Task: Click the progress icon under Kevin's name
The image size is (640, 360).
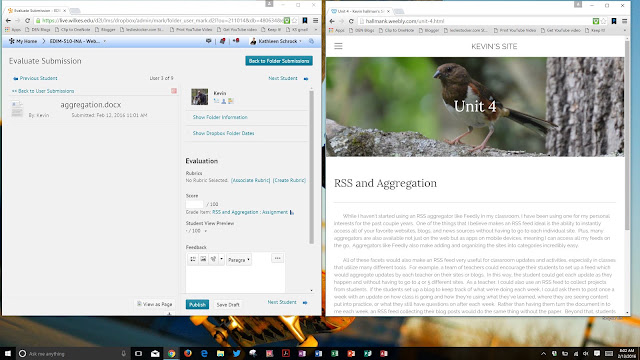Action: tap(231, 101)
